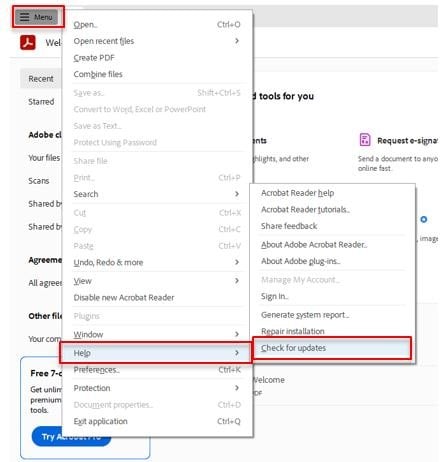Select Sign In... in Help submenu
Screen dimensions: 448x462
pos(332,296)
